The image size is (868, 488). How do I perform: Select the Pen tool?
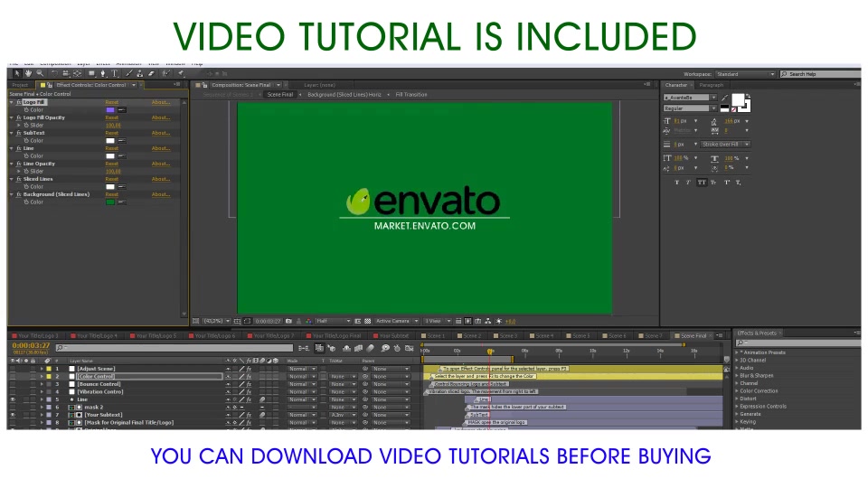click(x=103, y=73)
